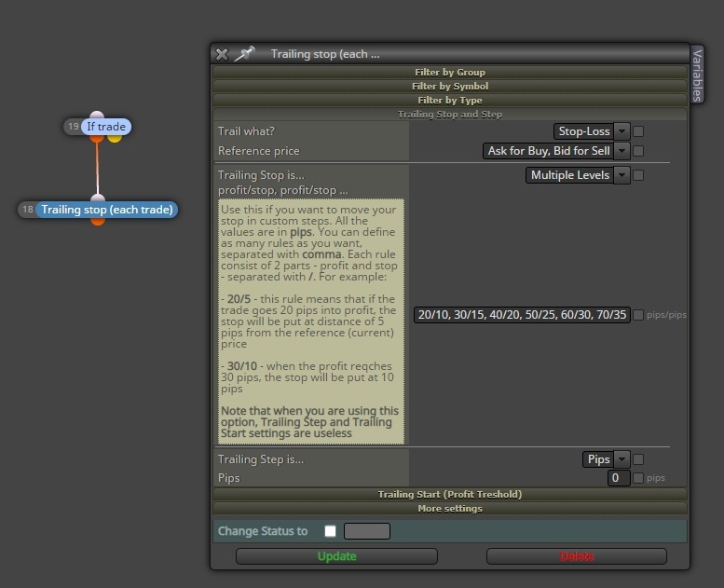724x588 pixels.
Task: Select the Trailing stop (each trade) node
Action: click(x=107, y=210)
